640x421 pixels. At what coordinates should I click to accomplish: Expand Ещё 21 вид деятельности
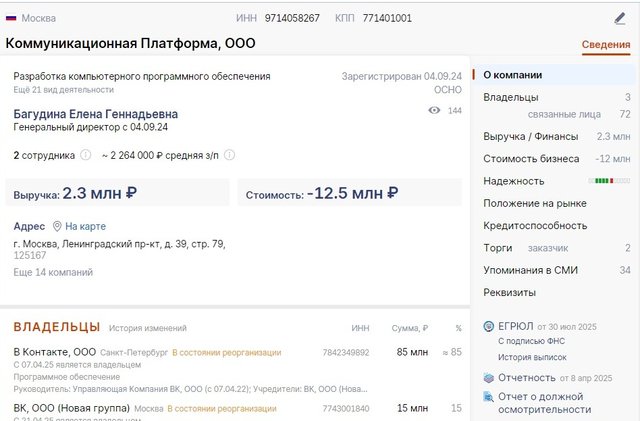pyautogui.click(x=64, y=90)
